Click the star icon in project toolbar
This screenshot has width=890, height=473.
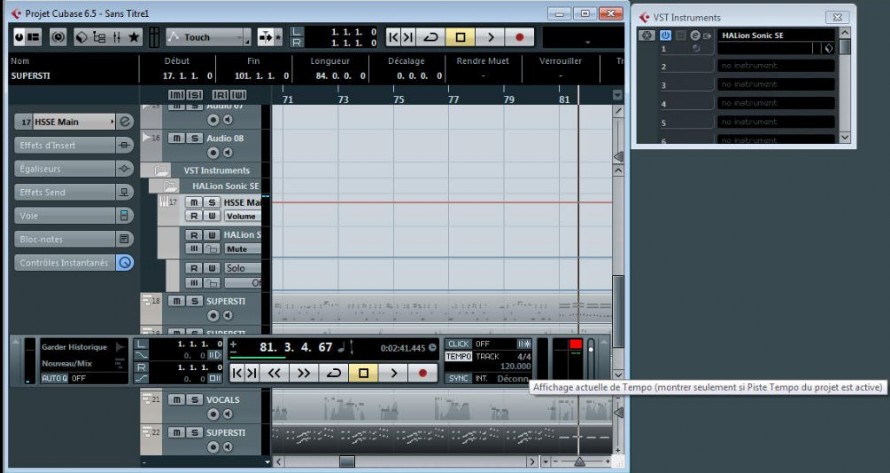pos(134,37)
